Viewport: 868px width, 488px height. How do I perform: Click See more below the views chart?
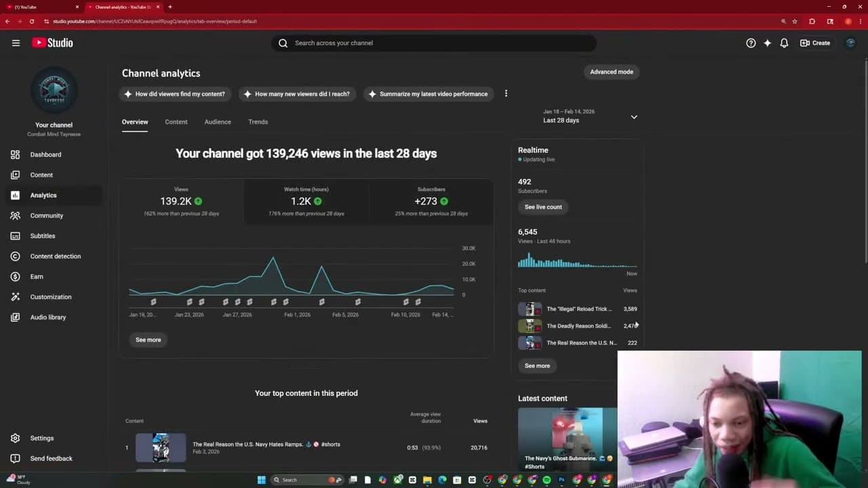(149, 340)
